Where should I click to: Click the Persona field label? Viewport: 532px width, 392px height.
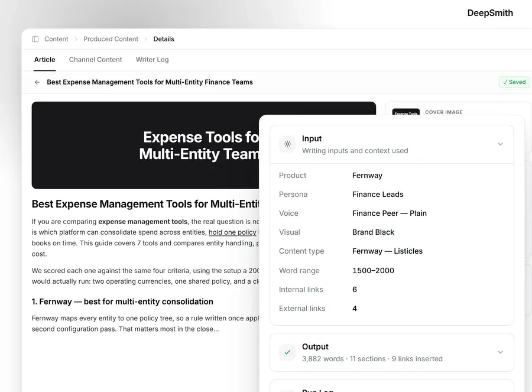(x=293, y=195)
